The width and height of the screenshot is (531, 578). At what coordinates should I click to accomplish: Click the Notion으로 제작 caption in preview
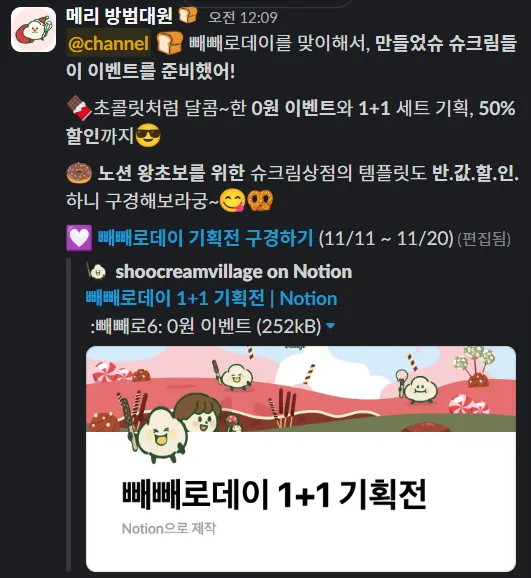point(169,529)
